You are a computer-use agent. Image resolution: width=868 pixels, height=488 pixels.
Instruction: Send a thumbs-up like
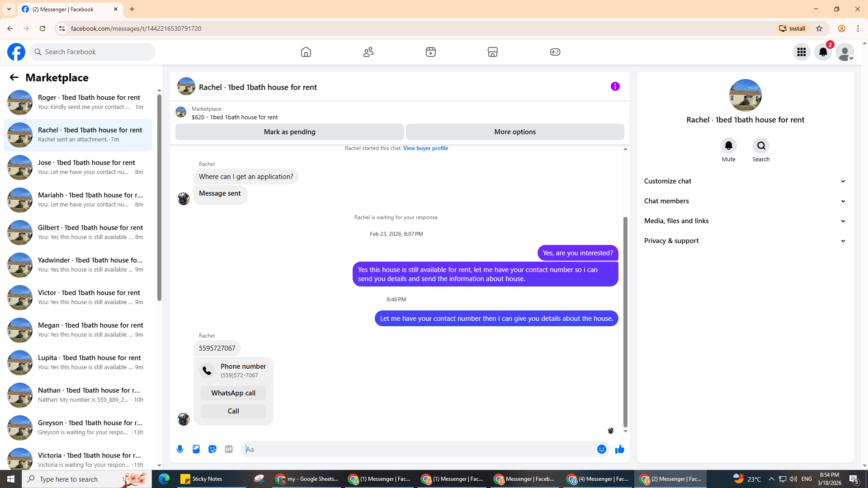point(619,449)
